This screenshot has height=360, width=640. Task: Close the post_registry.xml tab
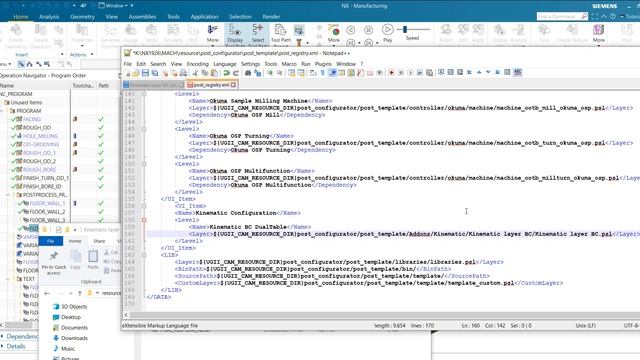[233, 85]
